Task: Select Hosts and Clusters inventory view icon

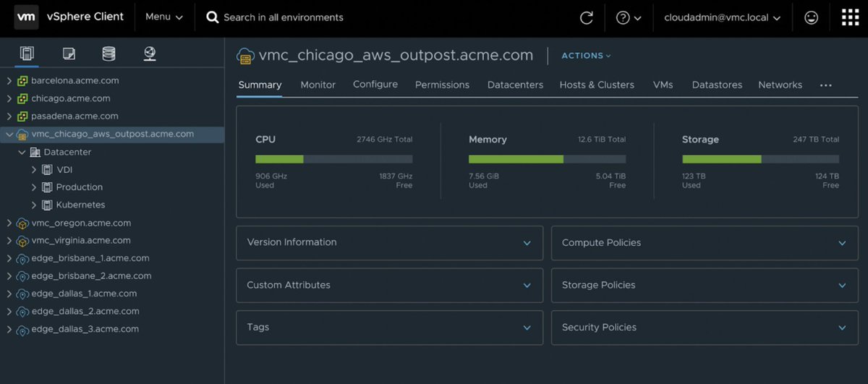Action: [27, 53]
